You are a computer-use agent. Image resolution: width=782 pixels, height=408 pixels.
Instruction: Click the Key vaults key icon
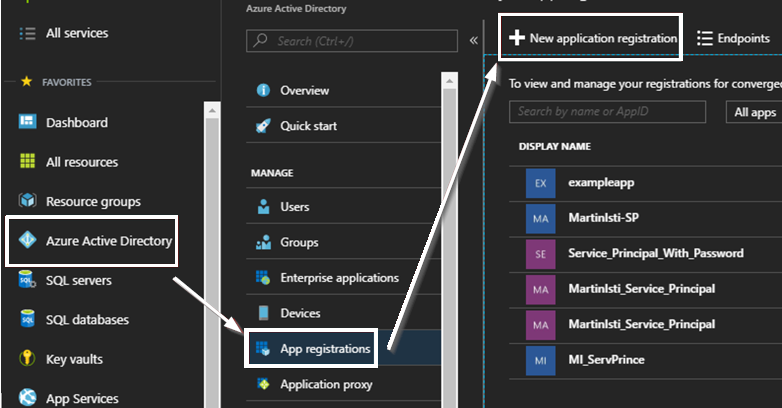point(27,358)
